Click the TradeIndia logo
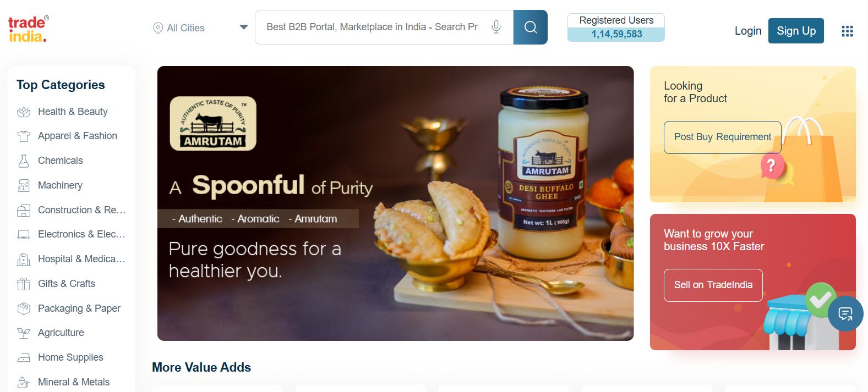This screenshot has height=392, width=868. pos(29,29)
